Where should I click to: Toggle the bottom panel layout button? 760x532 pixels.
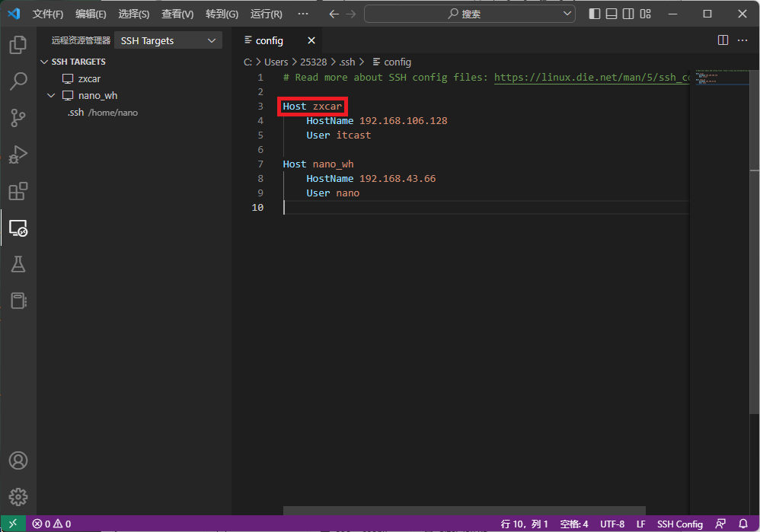[x=612, y=14]
